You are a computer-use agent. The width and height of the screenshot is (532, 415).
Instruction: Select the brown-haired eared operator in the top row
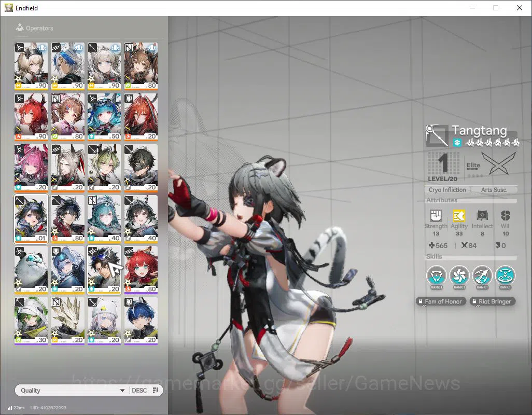tap(141, 66)
